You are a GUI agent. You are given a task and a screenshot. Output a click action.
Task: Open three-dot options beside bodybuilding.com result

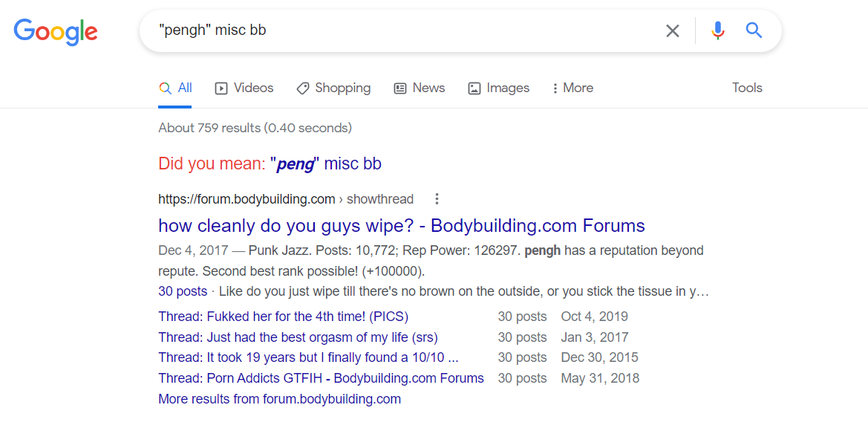437,199
